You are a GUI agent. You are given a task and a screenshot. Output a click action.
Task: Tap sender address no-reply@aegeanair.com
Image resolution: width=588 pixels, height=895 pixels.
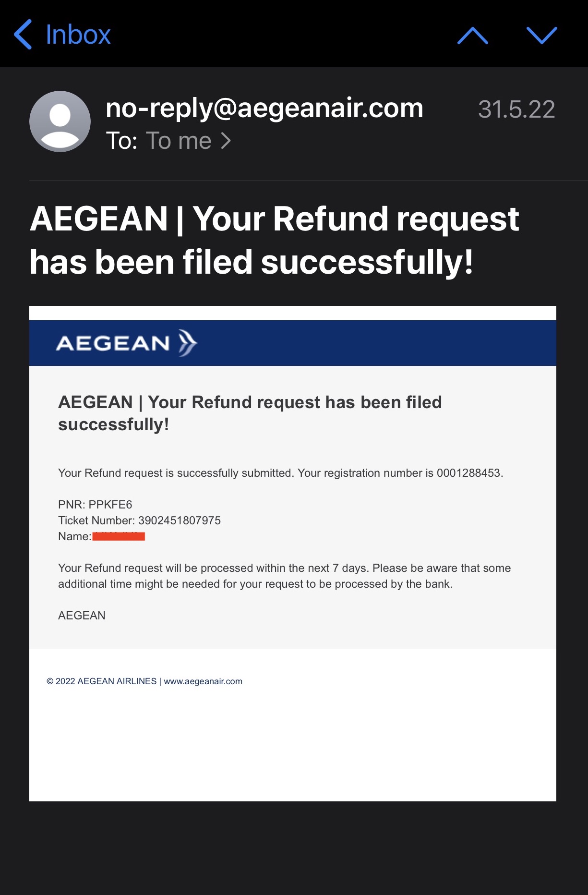(264, 108)
